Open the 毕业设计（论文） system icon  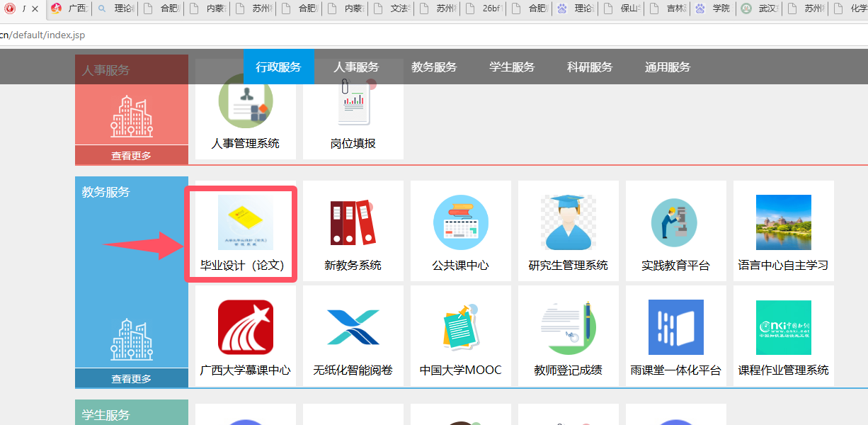tap(245, 223)
